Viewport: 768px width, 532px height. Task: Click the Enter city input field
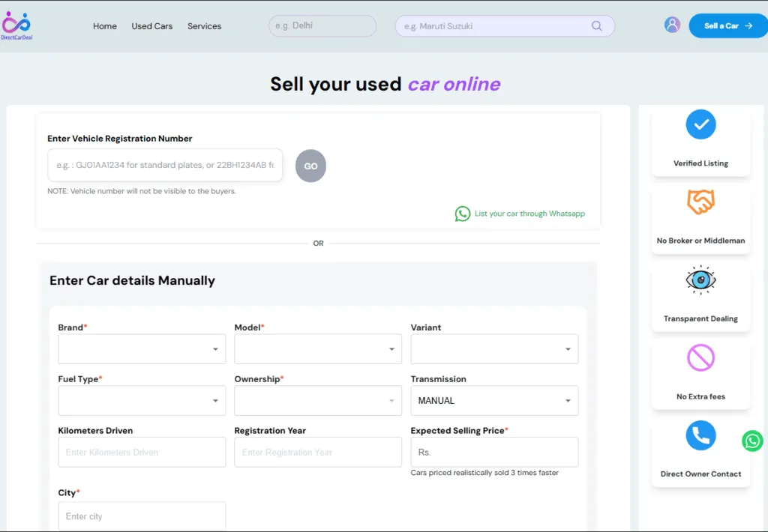pos(142,516)
